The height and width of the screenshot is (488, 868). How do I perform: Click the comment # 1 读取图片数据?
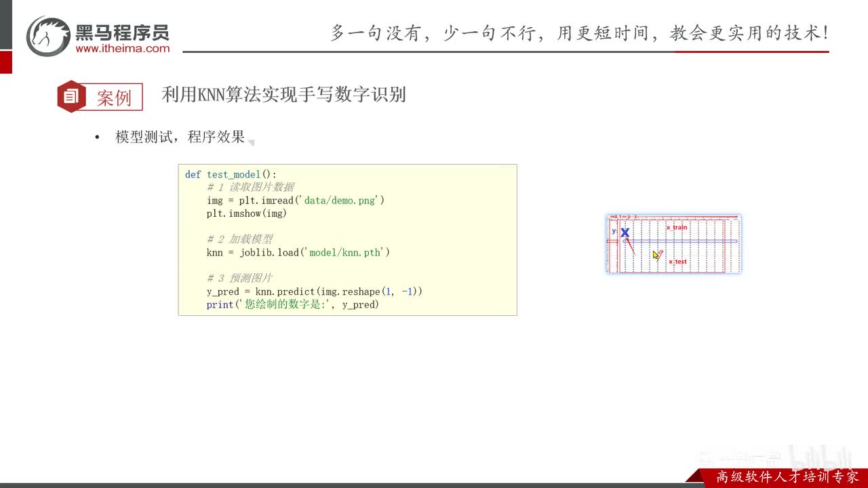(250, 188)
